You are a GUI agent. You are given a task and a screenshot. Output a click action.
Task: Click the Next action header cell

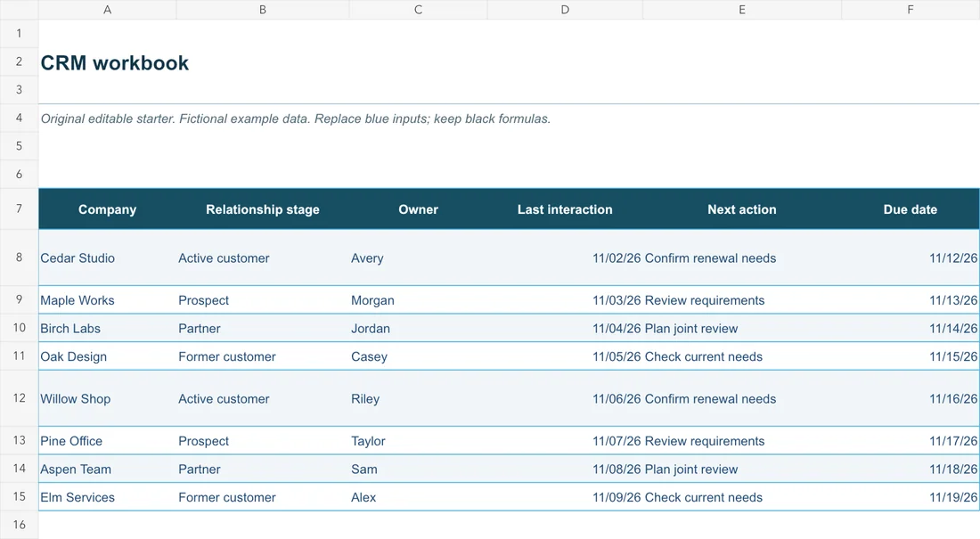tap(742, 209)
